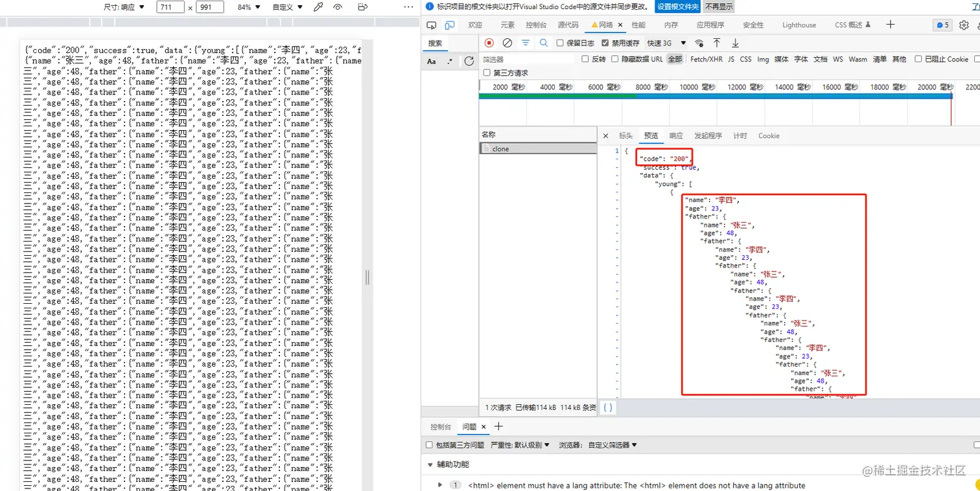Open DevTools settings gear icon
This screenshot has height=491, width=980.
tap(964, 25)
